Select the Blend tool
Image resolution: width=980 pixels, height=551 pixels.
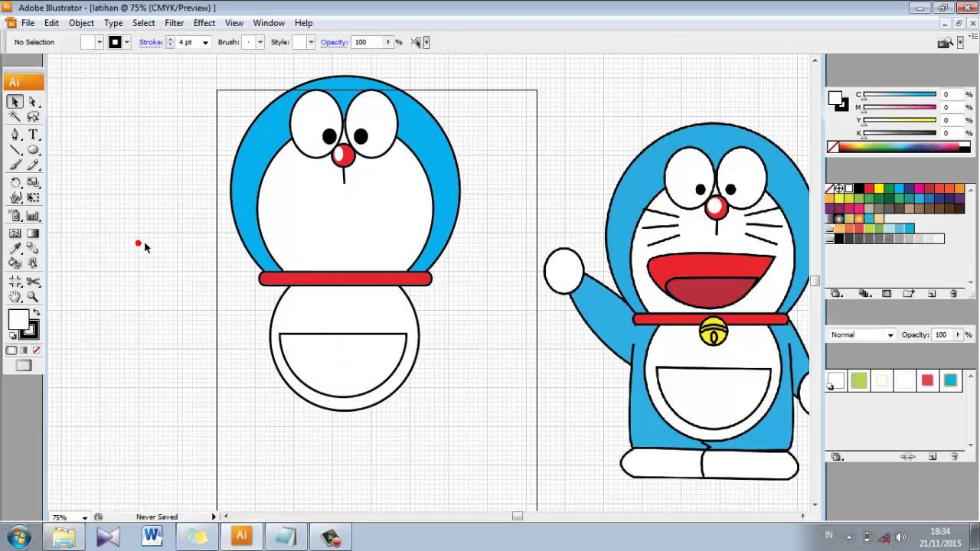tap(33, 248)
